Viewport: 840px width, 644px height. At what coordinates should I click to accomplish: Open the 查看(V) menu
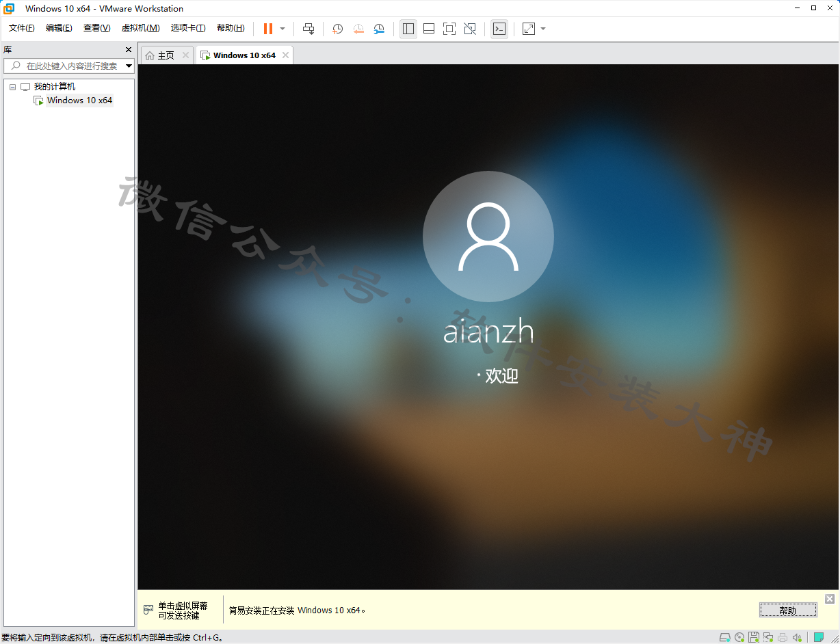click(96, 28)
